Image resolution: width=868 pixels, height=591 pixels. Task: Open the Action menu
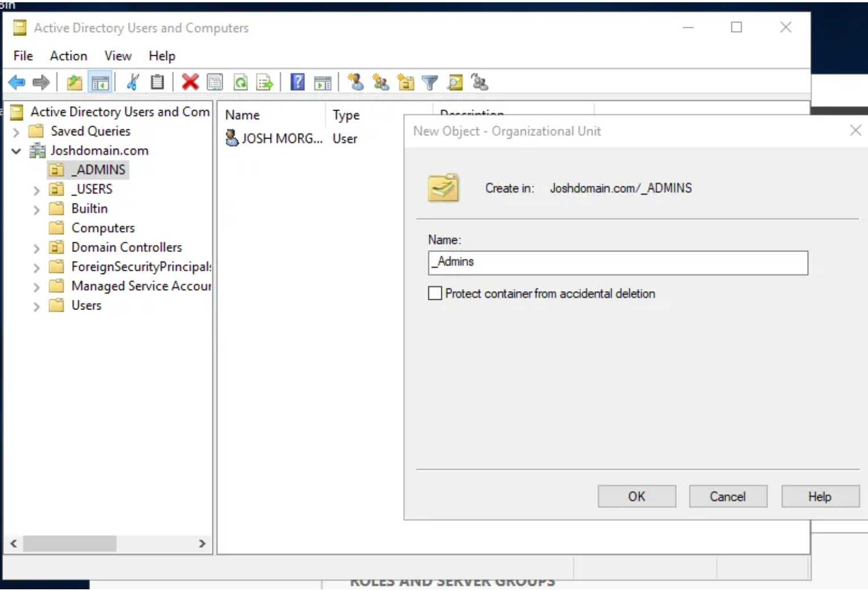[x=68, y=56]
